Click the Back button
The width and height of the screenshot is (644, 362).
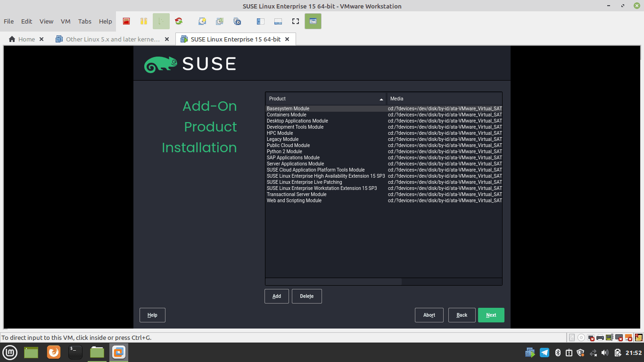click(x=462, y=315)
